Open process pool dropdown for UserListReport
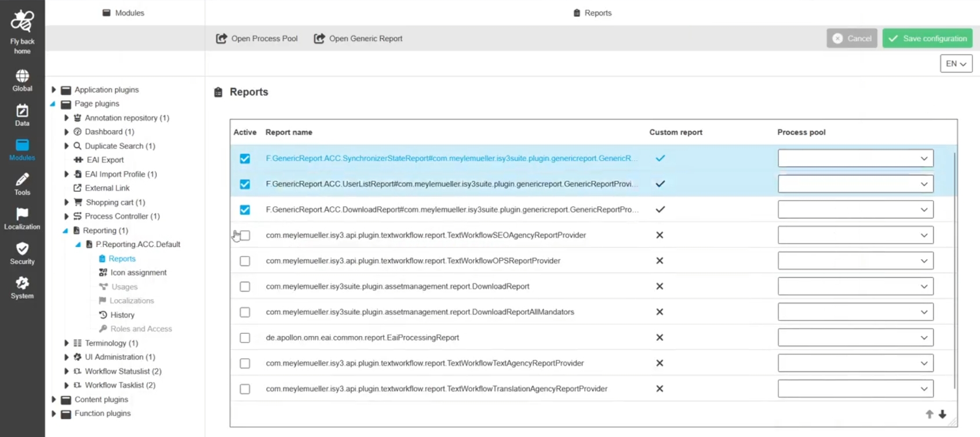Screen dimensions: 980x437 (855, 184)
